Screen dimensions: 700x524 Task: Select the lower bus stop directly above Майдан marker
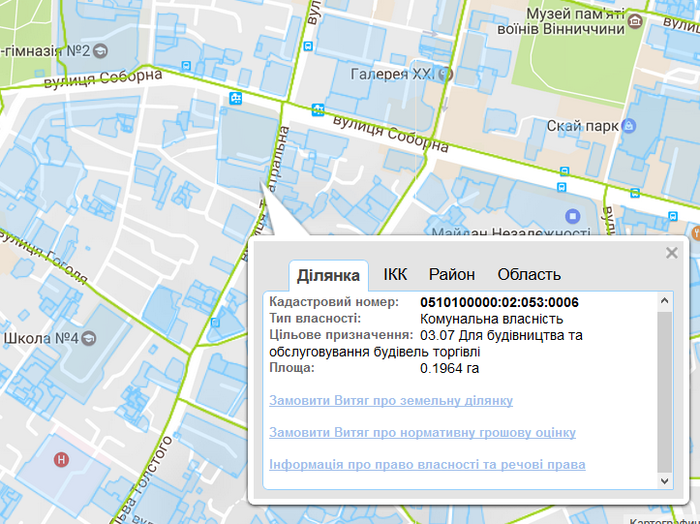(562, 187)
